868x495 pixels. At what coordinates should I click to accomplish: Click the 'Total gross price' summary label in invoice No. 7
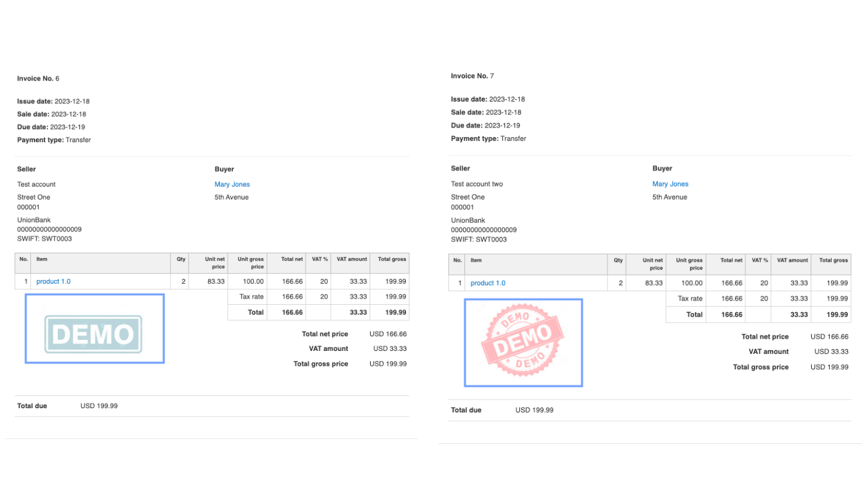[x=761, y=367]
